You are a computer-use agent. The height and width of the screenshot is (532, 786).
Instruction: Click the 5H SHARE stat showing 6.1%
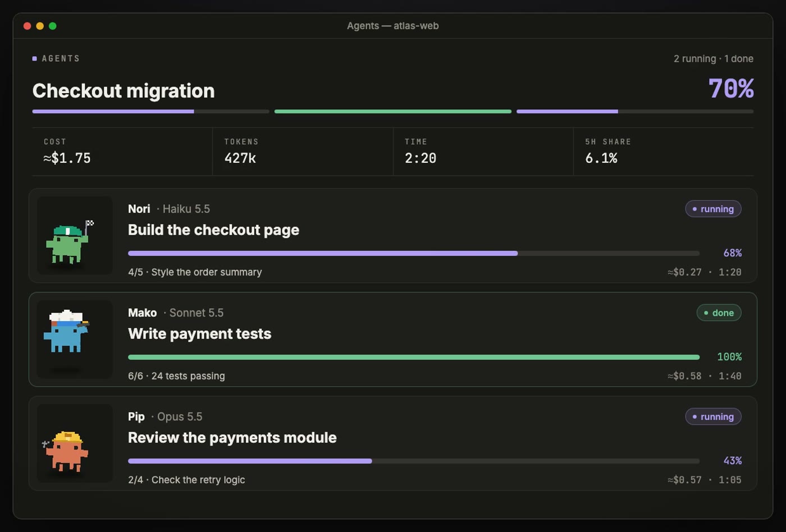click(664, 152)
